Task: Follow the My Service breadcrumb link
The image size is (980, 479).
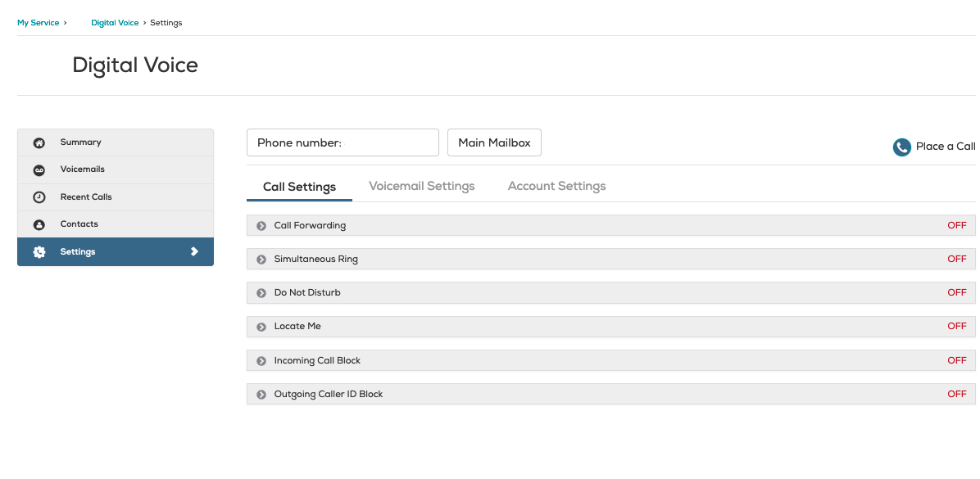Action: coord(39,22)
